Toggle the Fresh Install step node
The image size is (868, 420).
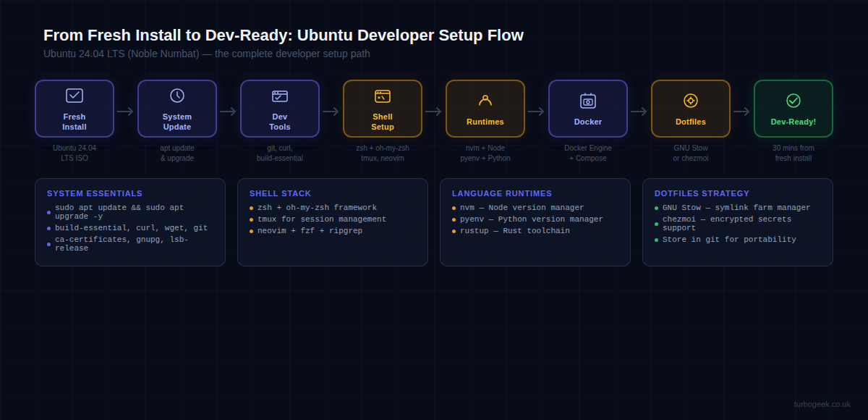point(75,108)
